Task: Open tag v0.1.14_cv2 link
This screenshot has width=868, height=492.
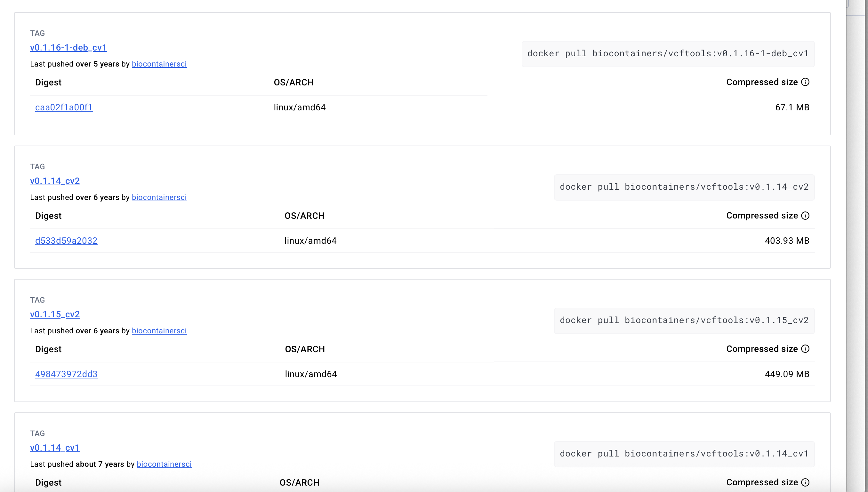Action: click(55, 181)
